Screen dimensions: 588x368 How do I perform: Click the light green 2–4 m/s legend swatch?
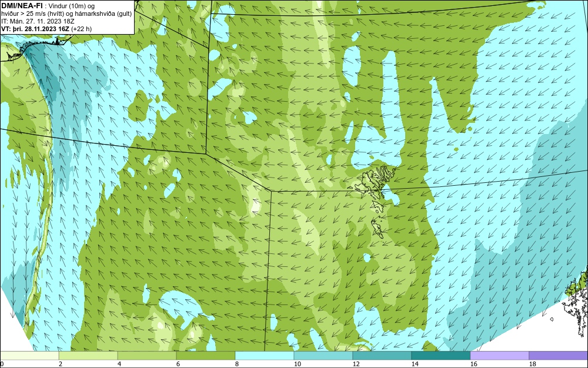pos(88,356)
